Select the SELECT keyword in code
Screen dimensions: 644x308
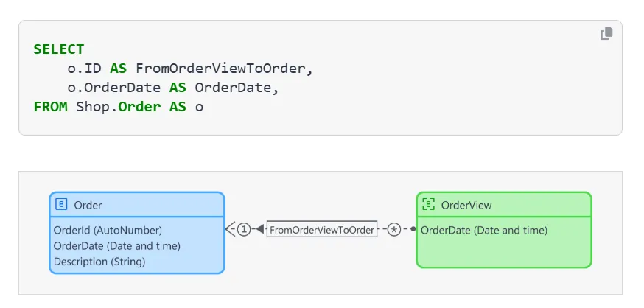[59, 49]
